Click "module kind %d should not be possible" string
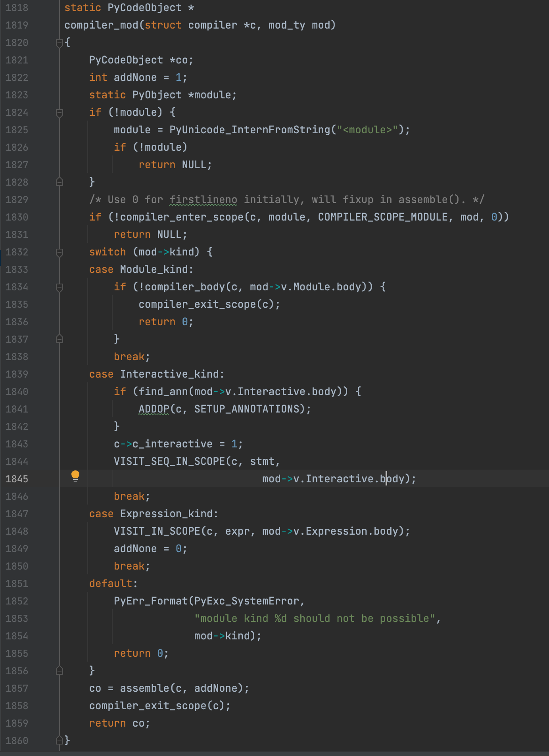 315,619
